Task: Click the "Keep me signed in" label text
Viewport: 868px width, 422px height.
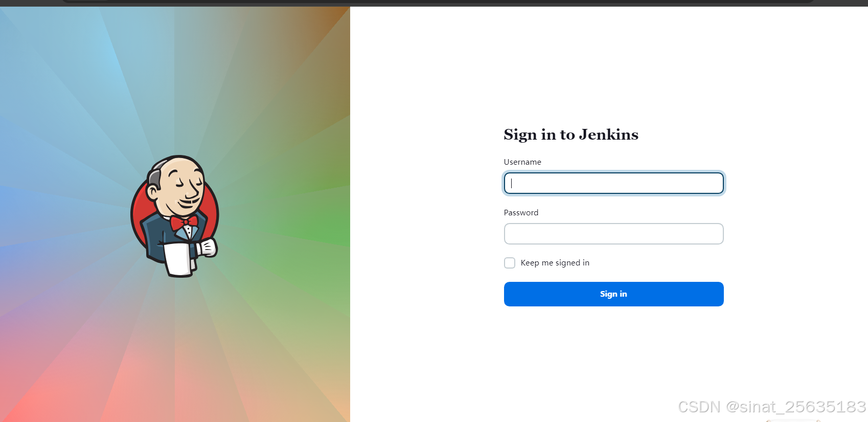Action: point(555,263)
